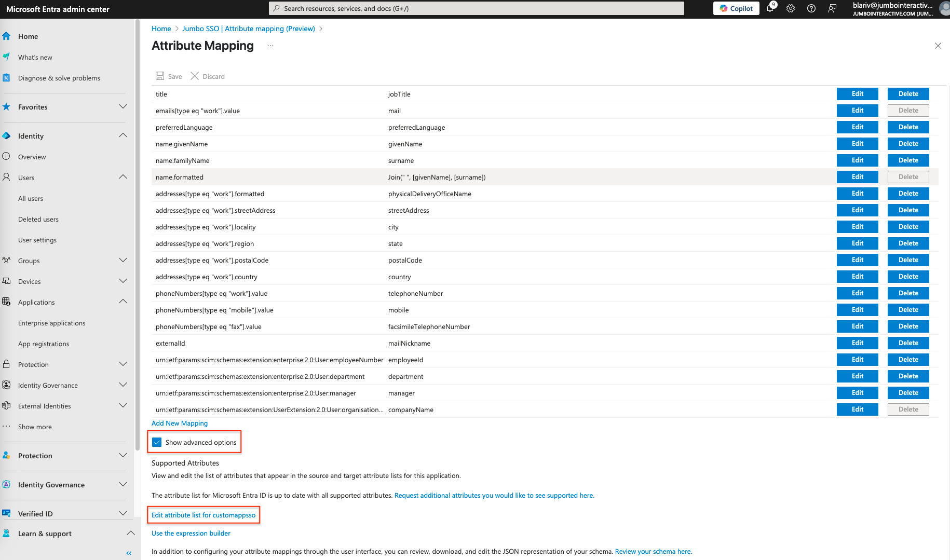950x560 pixels.
Task: Click the Applications grid icon
Action: point(6,302)
